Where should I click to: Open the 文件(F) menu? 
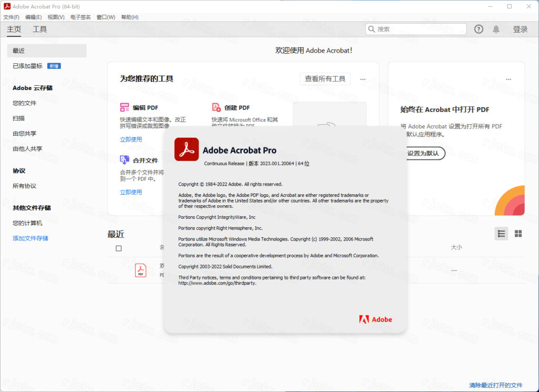(x=12, y=17)
